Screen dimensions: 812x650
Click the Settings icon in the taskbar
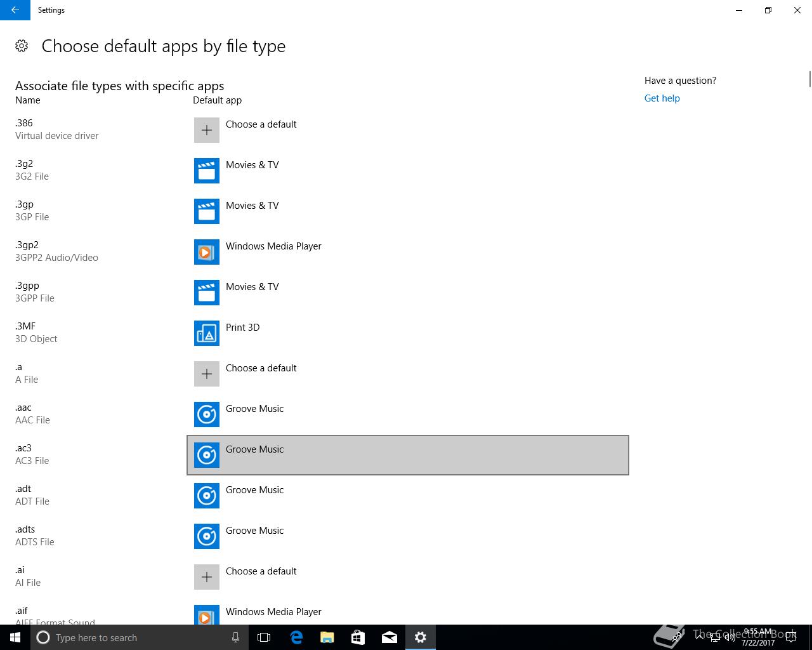(421, 637)
